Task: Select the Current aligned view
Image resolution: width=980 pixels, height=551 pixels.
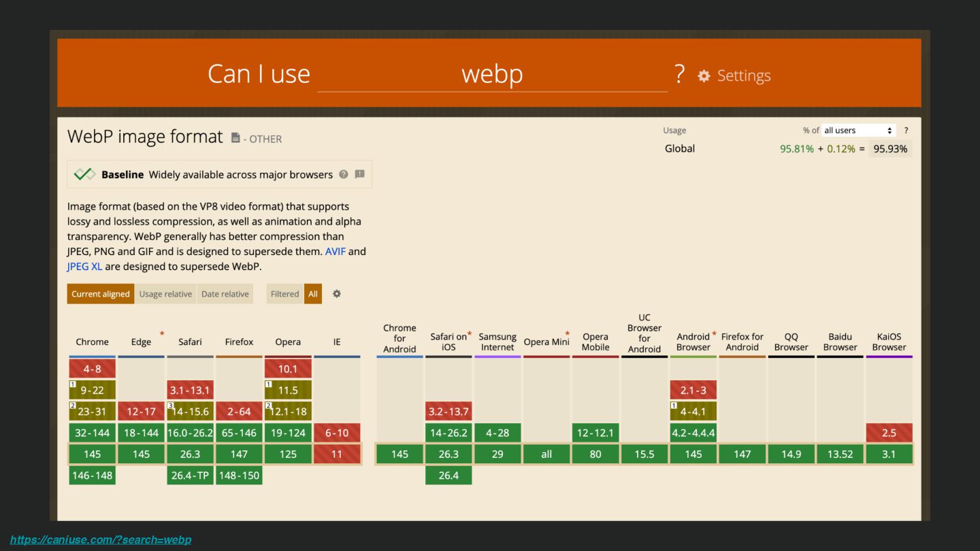Action: (100, 294)
